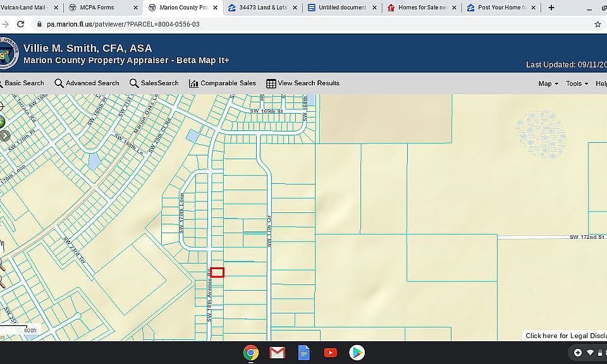
Task: Select the red highlighted parcel on map
Action: click(x=217, y=272)
